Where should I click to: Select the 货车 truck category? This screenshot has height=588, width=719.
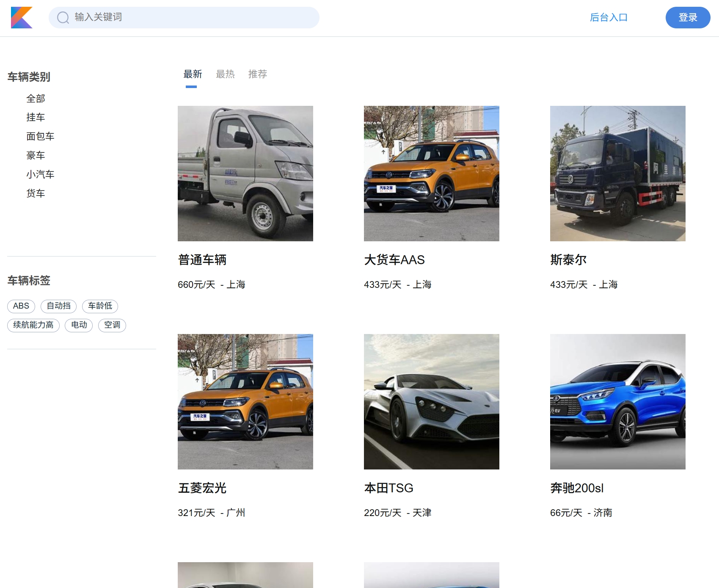36,193
